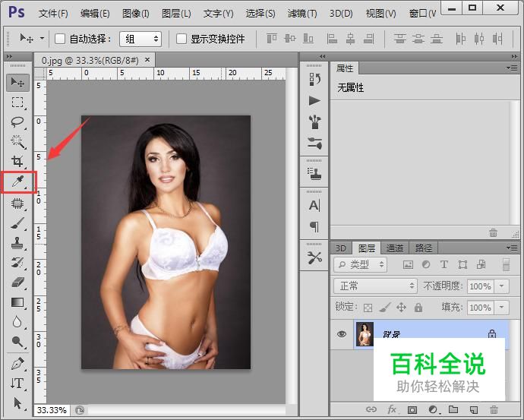This screenshot has height=420, width=524.
Task: Open the 正常 blend mode dropdown
Action: point(375,286)
